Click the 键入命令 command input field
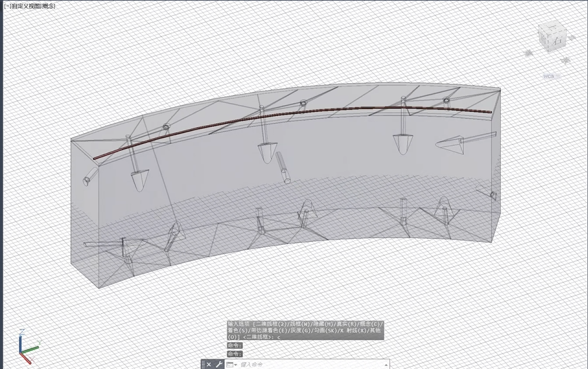The width and height of the screenshot is (588, 369). pos(311,364)
